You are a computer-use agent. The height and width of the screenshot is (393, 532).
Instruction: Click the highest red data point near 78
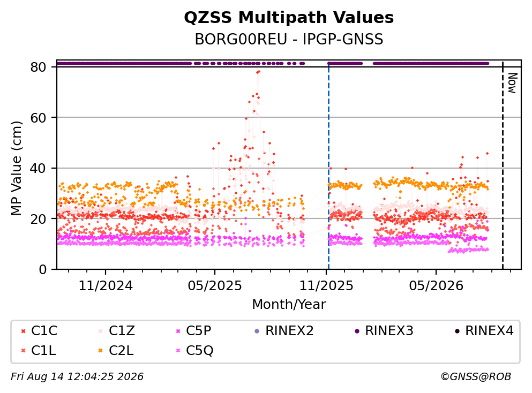[x=259, y=72]
